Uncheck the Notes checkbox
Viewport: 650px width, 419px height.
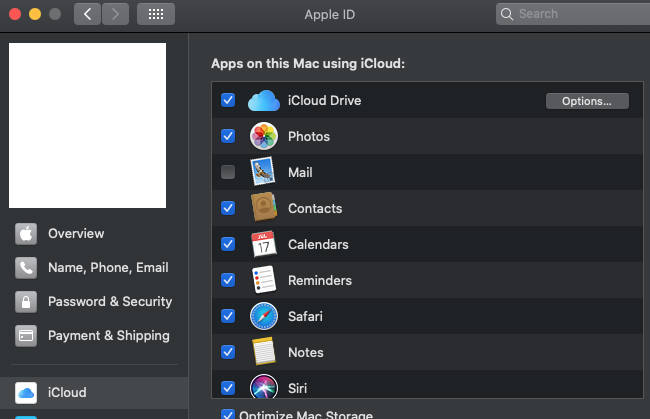pos(228,352)
